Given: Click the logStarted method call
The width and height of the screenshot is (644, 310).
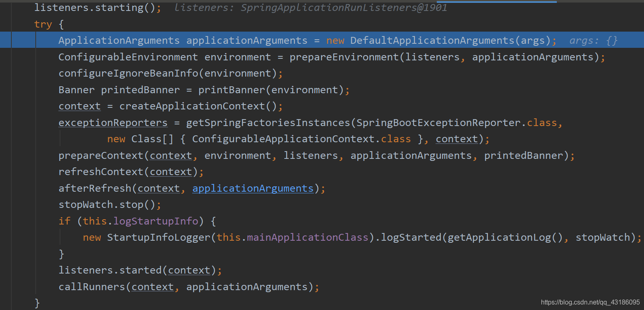Looking at the screenshot, I should tap(411, 237).
